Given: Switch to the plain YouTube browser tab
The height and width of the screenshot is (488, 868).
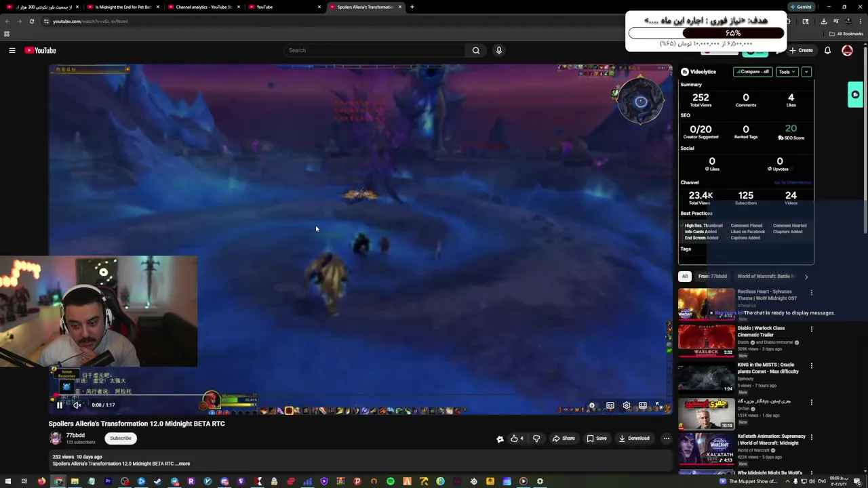Looking at the screenshot, I should (x=285, y=7).
